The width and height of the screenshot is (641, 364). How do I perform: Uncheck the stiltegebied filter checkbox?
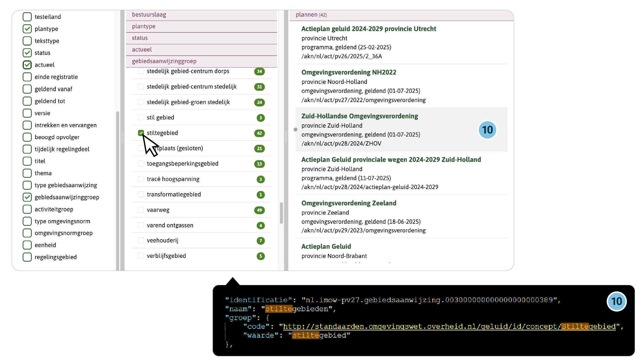pyautogui.click(x=141, y=133)
